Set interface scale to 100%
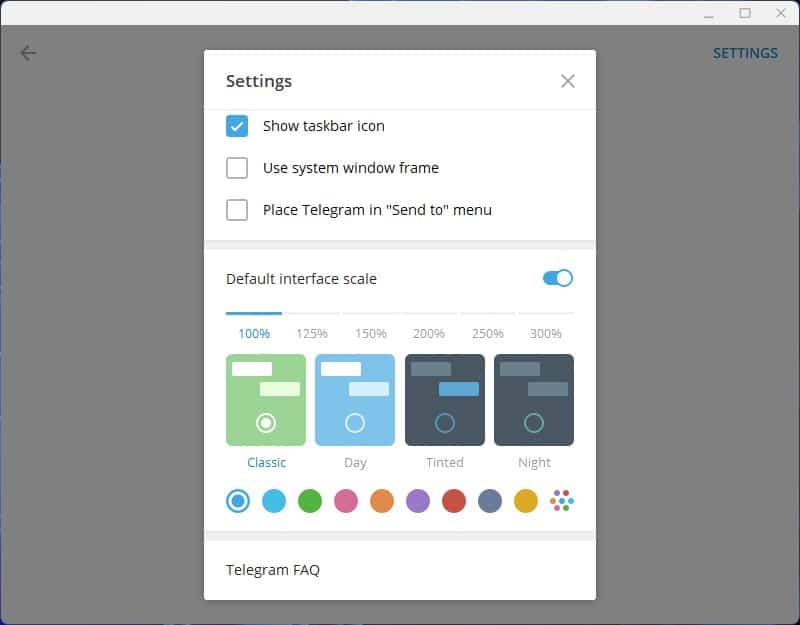Screen dimensions: 800x625 [x=254, y=333]
